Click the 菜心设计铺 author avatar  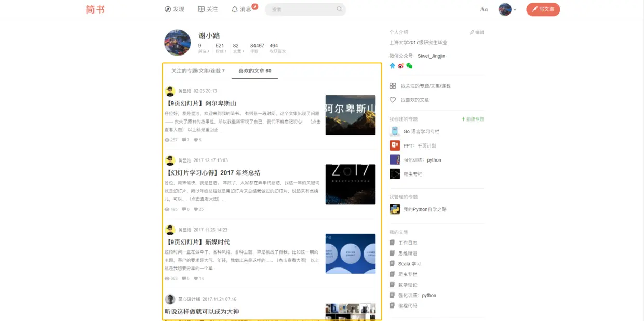click(x=170, y=299)
